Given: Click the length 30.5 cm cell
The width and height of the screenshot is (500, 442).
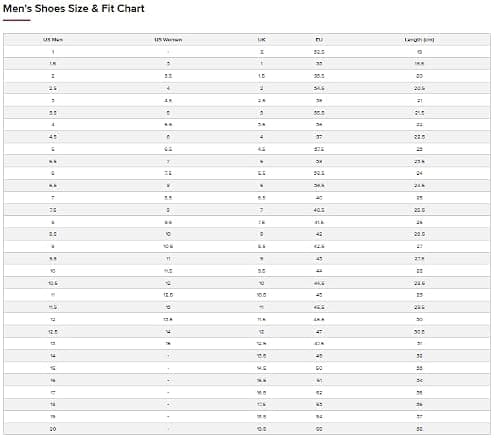Looking at the screenshot, I should coord(419,332).
